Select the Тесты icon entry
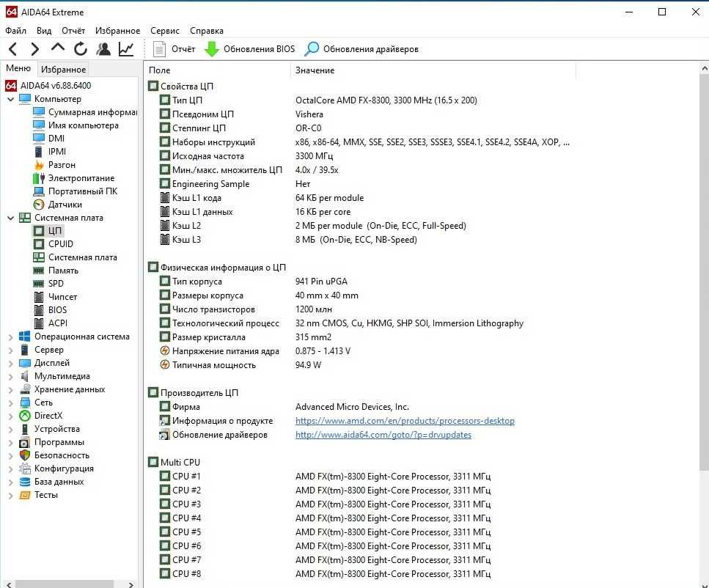Screen dimensions: 709x588 tap(38, 495)
